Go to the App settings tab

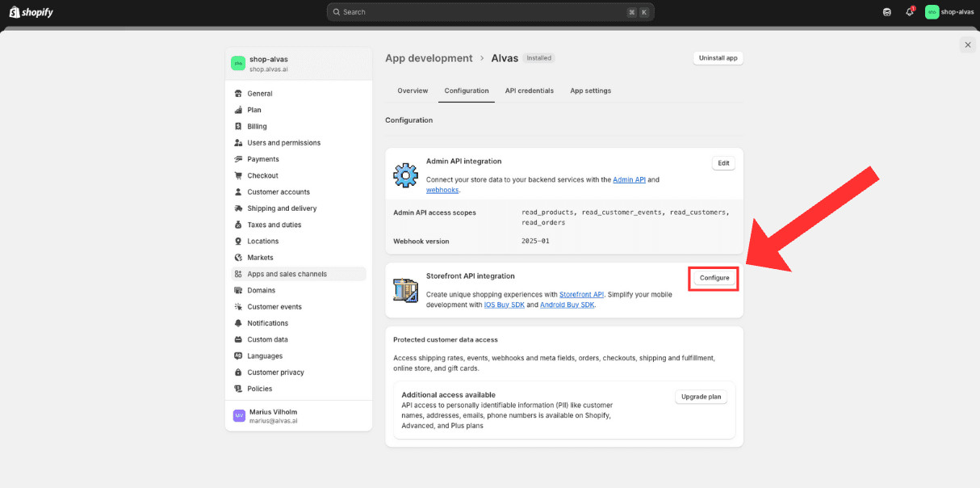(x=591, y=90)
